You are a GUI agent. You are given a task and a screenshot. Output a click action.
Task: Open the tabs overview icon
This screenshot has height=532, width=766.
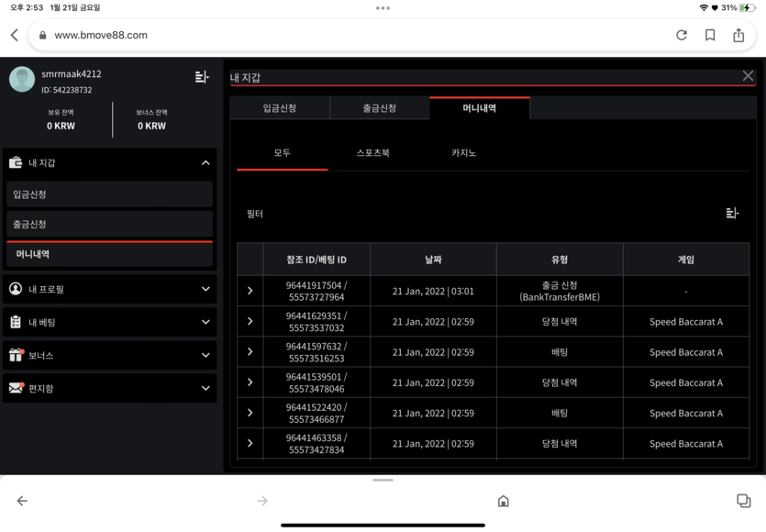pyautogui.click(x=744, y=501)
